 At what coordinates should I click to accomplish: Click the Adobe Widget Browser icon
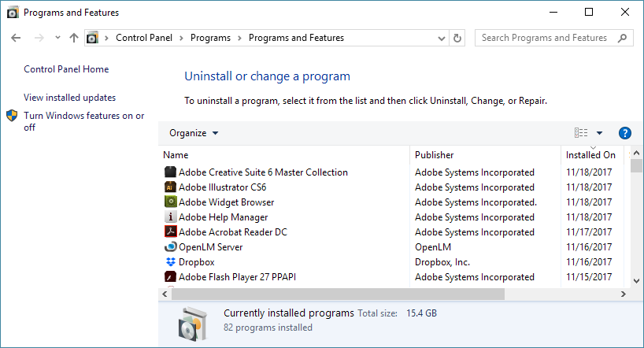coord(170,202)
